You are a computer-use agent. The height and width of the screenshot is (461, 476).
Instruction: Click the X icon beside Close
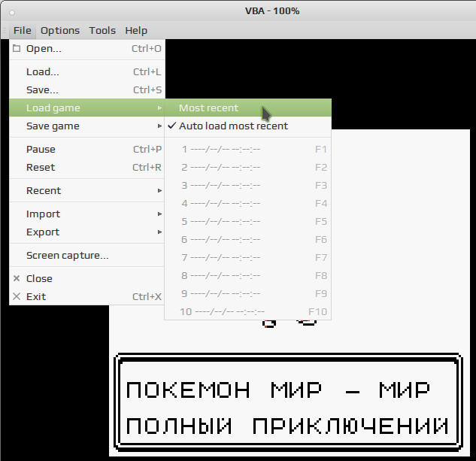(x=17, y=278)
